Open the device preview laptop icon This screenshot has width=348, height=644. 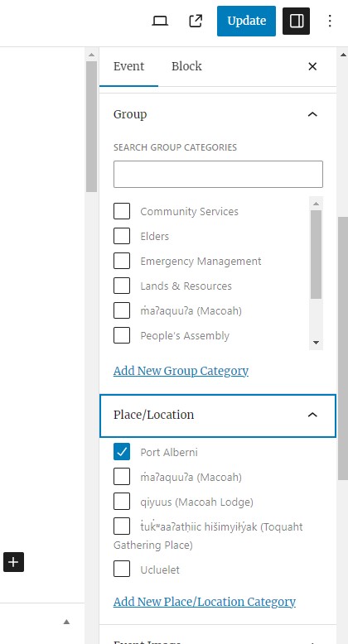coord(160,21)
